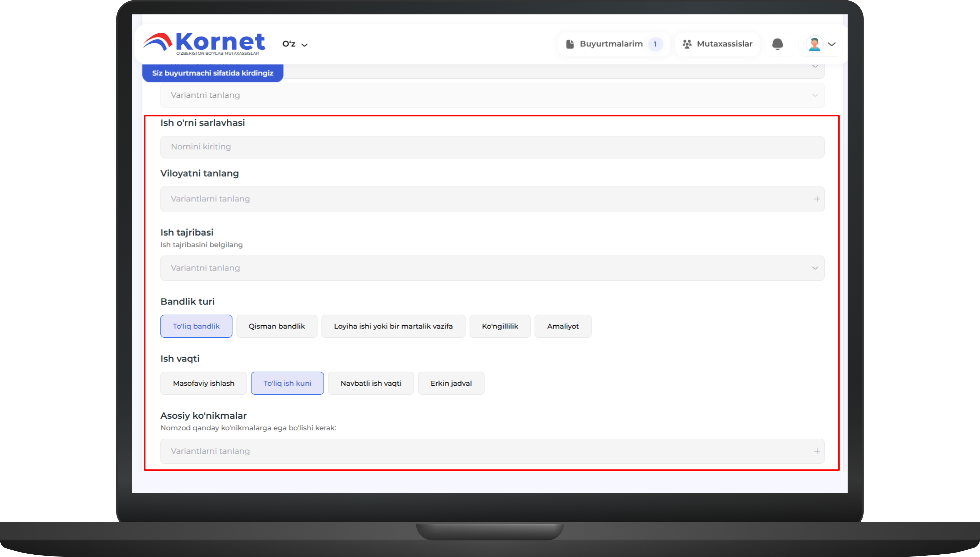Expand account menu chevron beside avatar
The height and width of the screenshot is (557, 980).
click(832, 44)
